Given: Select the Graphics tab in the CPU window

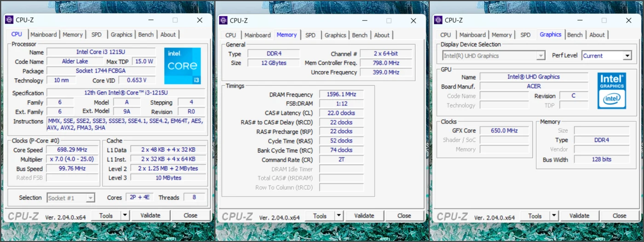Looking at the screenshot, I should [x=121, y=35].
